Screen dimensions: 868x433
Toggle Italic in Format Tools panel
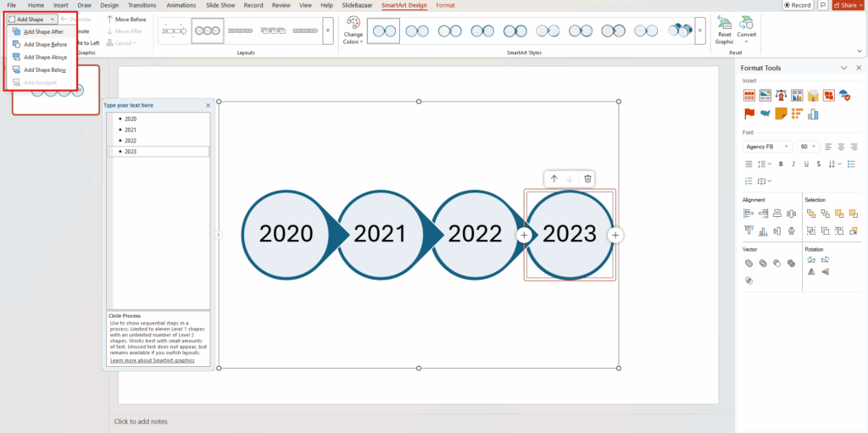point(793,164)
